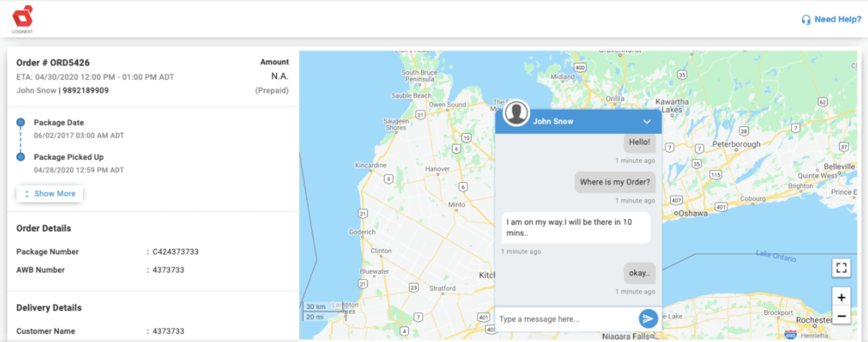Click Peterborough on the map

coord(736,144)
